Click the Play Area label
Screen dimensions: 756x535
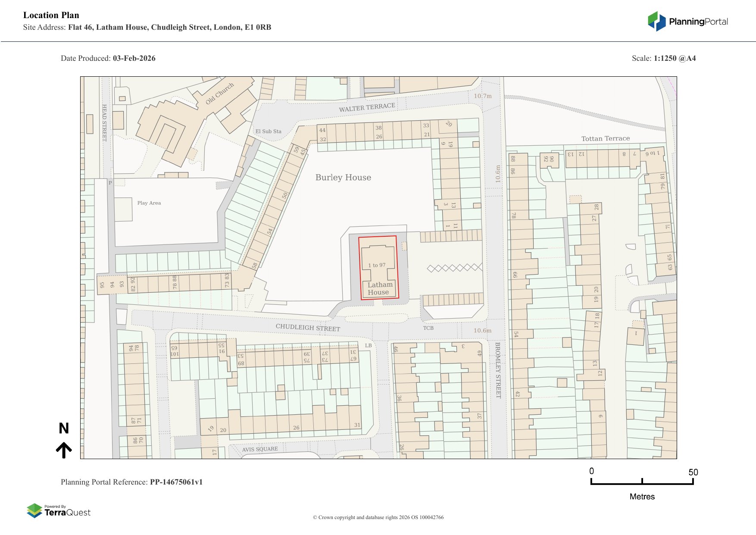(149, 203)
